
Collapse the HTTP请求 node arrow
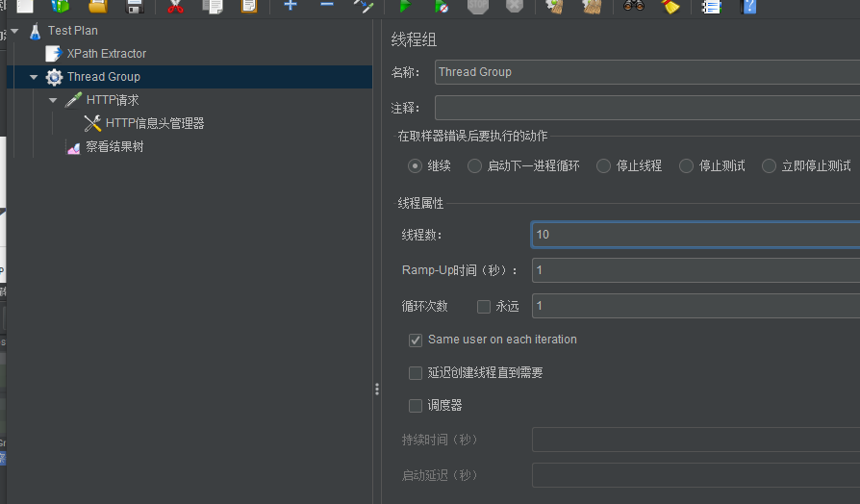[53, 100]
